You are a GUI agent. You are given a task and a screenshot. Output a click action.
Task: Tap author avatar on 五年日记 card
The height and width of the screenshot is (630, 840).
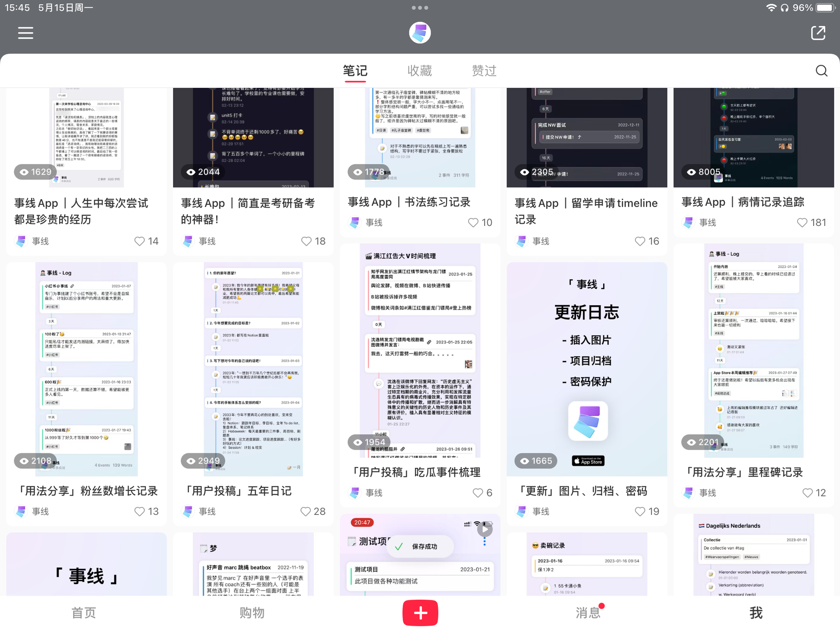188,511
